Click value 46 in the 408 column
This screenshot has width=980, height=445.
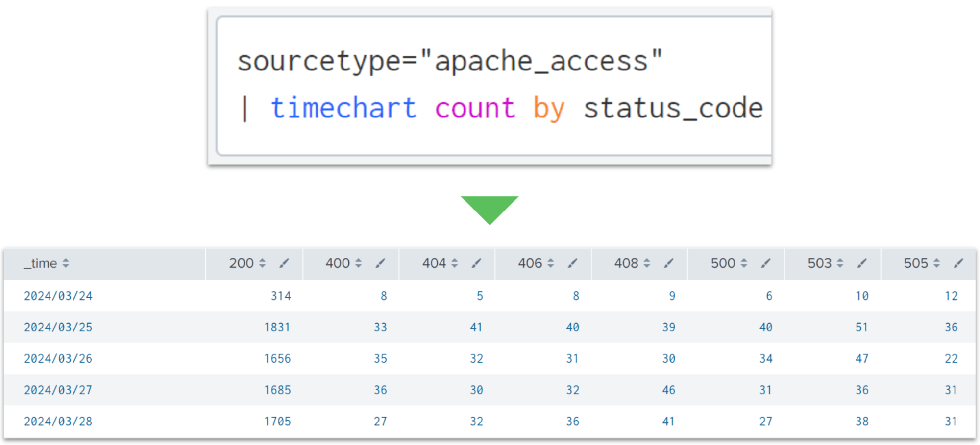click(669, 390)
